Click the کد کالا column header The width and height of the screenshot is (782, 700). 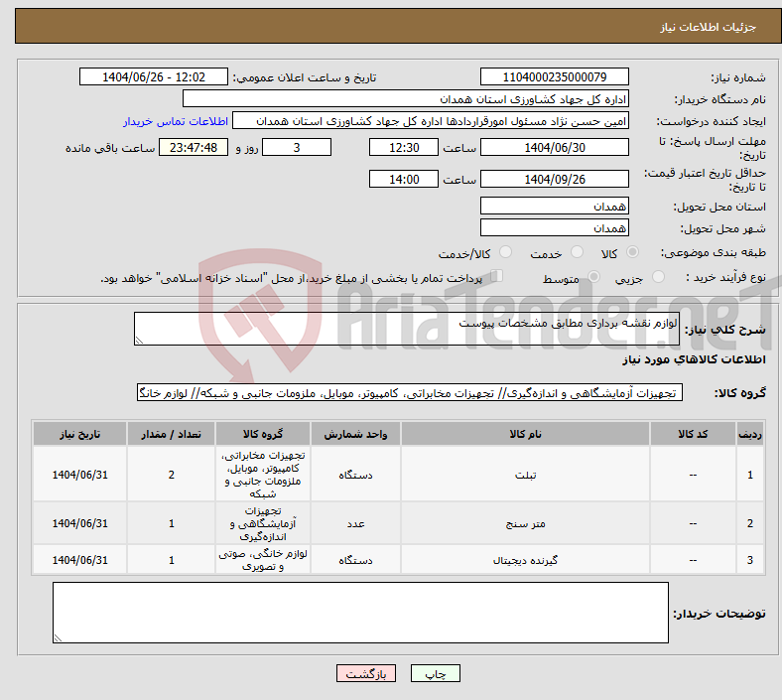tap(693, 434)
